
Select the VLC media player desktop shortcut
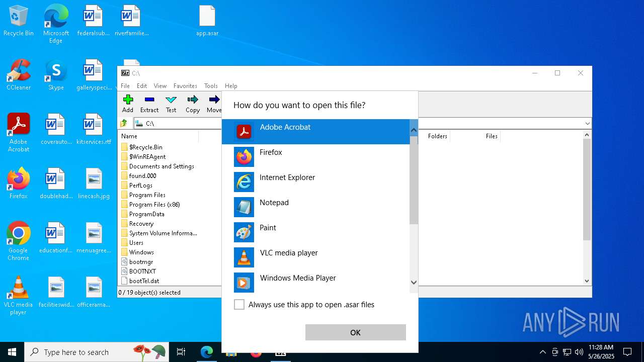pyautogui.click(x=19, y=296)
